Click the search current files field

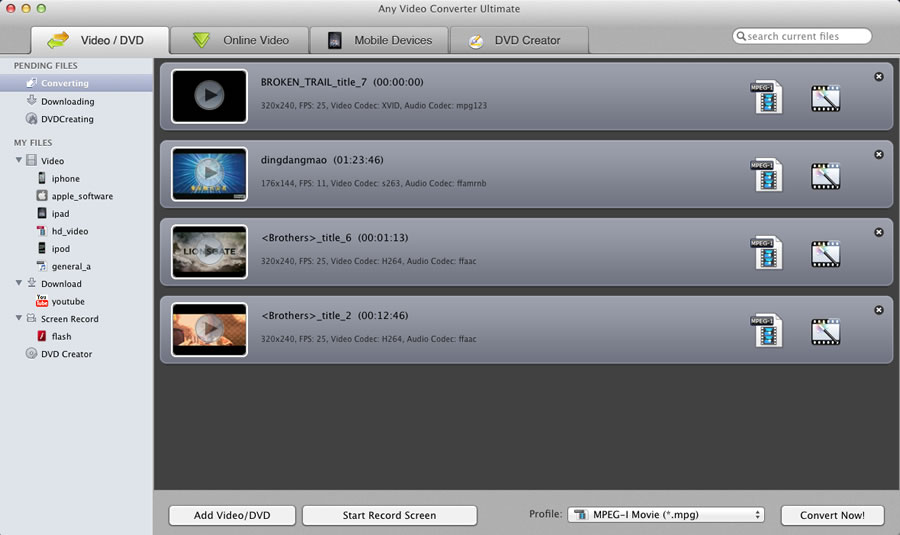tap(802, 36)
